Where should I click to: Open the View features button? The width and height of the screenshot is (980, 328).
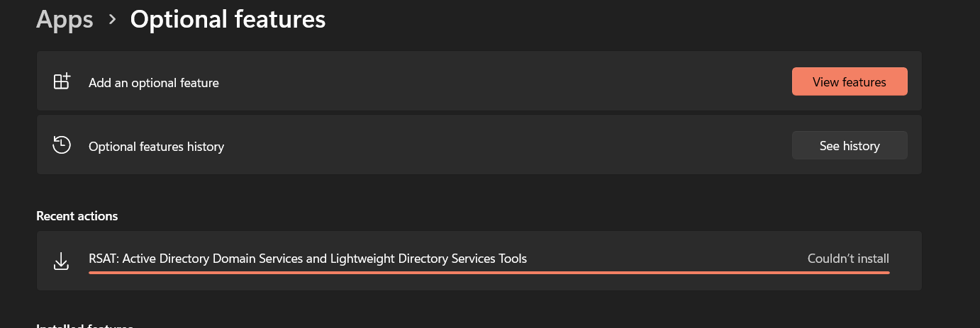point(850,81)
